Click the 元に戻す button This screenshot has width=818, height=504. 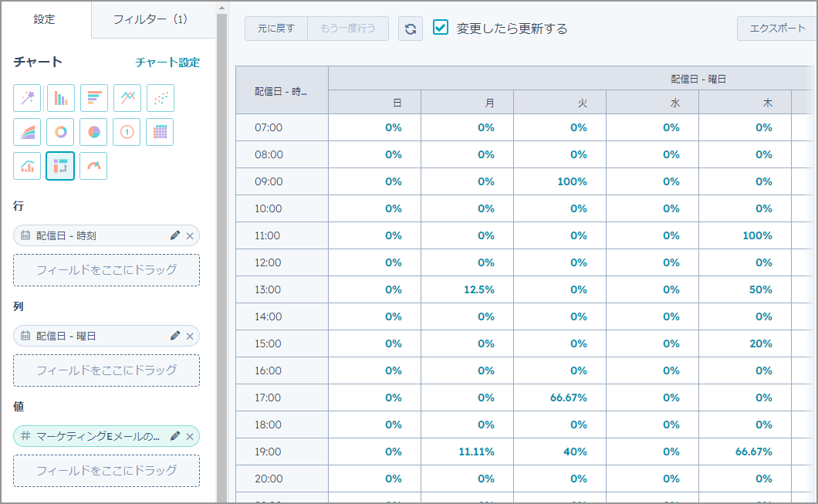[x=276, y=29]
